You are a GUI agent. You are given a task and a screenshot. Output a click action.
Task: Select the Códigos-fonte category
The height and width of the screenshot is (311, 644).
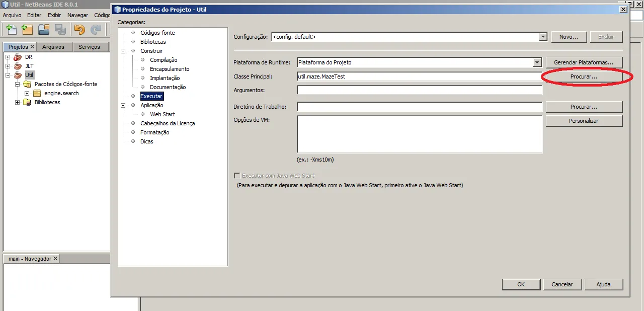[157, 33]
